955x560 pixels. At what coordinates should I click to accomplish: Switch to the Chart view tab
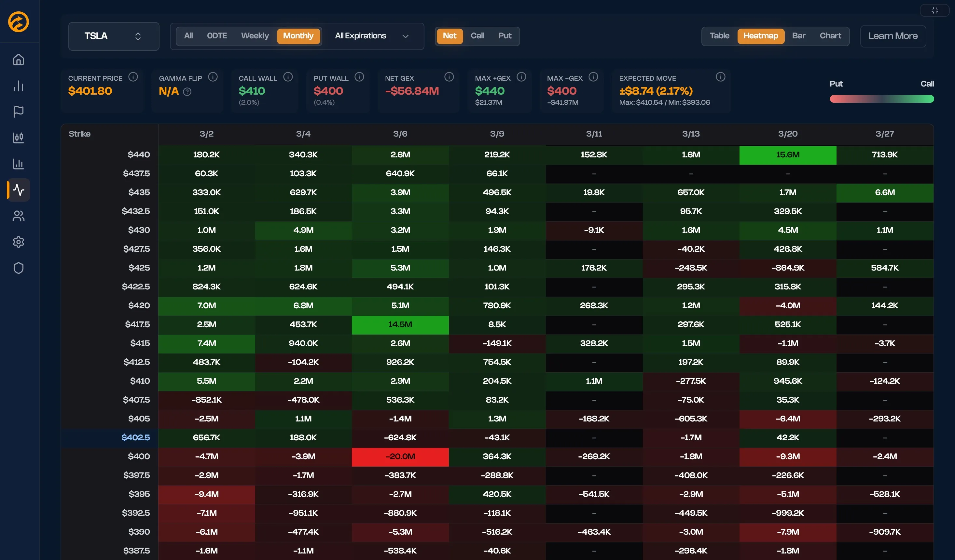(830, 36)
